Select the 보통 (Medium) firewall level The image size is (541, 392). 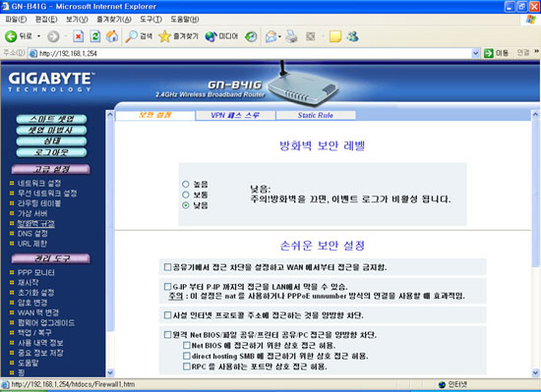pos(186,195)
